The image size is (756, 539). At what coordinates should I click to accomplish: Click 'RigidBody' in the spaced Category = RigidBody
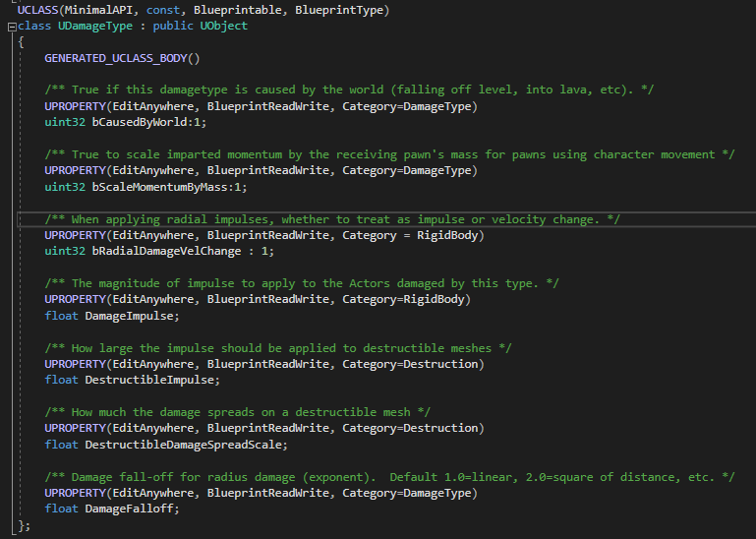(447, 235)
